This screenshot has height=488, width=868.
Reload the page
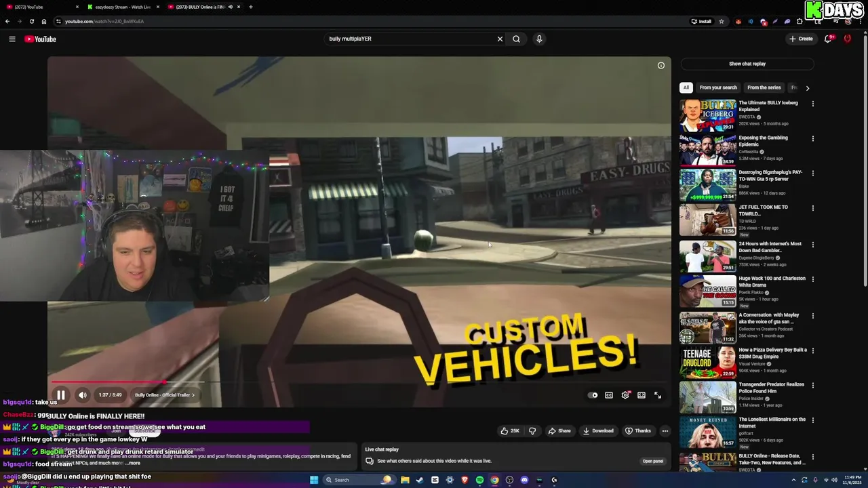point(31,21)
